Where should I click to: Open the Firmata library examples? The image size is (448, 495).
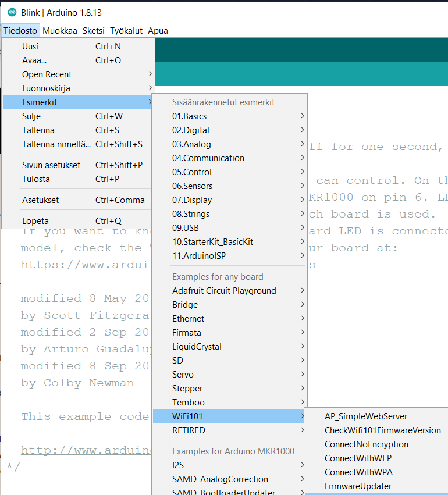coord(229,332)
